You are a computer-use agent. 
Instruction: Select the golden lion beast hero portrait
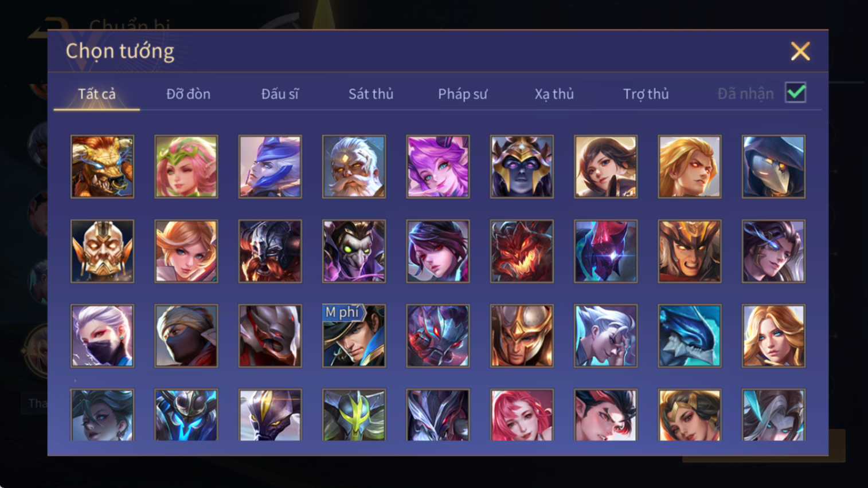pos(102,167)
